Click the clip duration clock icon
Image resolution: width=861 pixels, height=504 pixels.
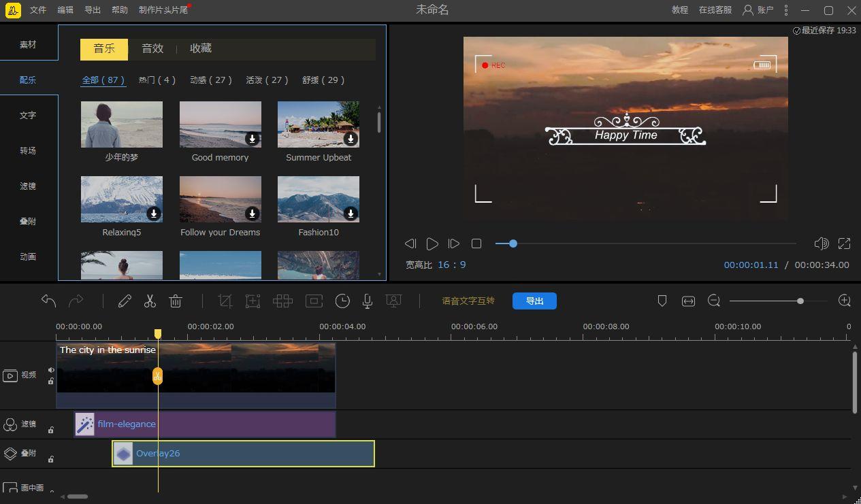click(342, 301)
